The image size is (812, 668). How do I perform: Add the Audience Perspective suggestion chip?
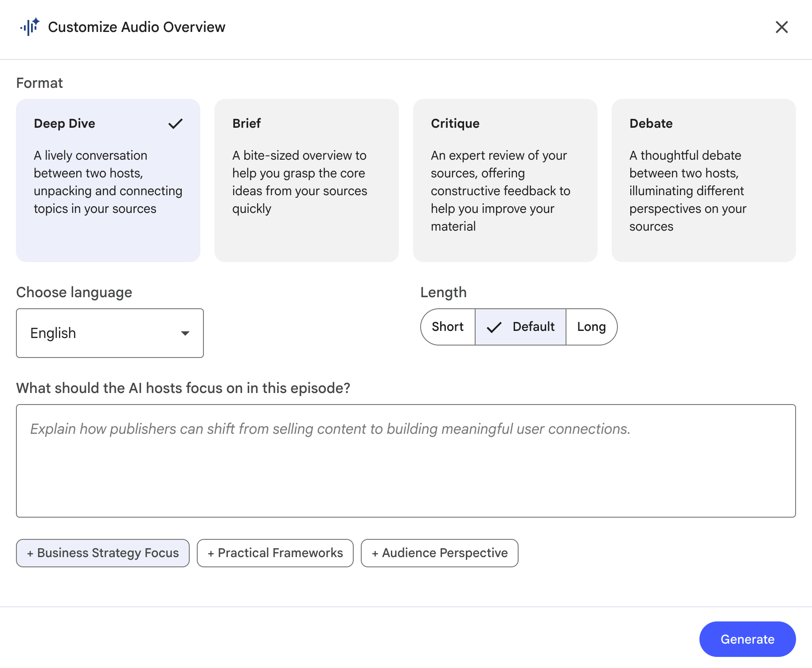coord(440,553)
